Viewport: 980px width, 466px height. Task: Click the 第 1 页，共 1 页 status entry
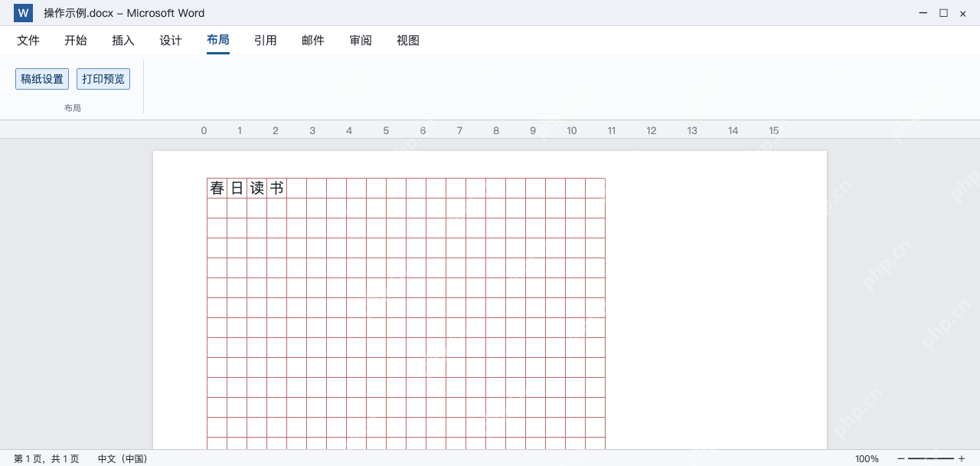pyautogui.click(x=46, y=459)
